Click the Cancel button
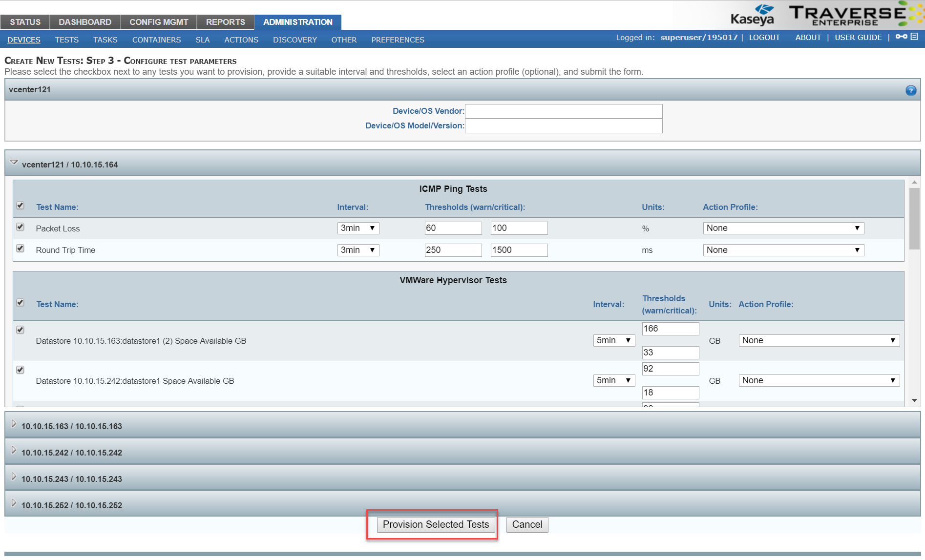925x560 pixels. 527,524
